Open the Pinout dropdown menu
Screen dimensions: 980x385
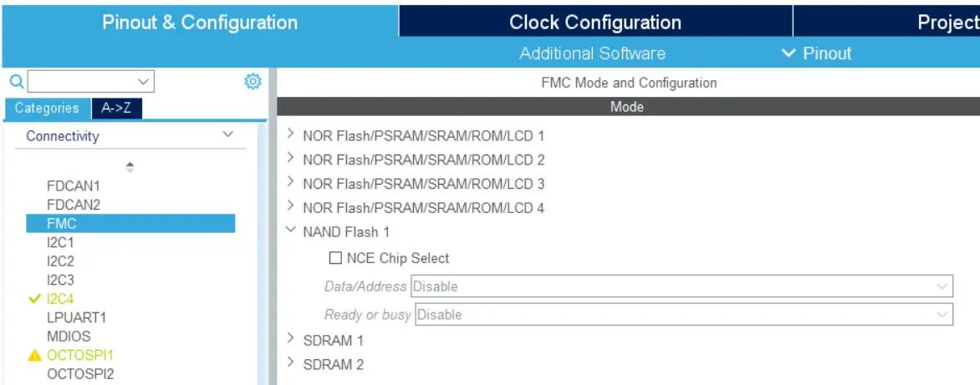(x=816, y=53)
